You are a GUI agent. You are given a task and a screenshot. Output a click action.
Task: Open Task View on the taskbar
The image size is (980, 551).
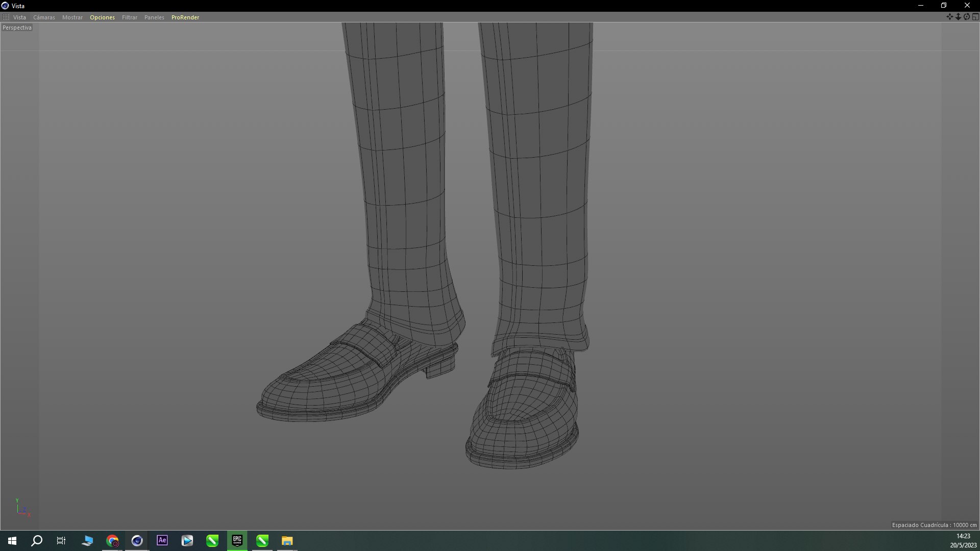click(61, 541)
